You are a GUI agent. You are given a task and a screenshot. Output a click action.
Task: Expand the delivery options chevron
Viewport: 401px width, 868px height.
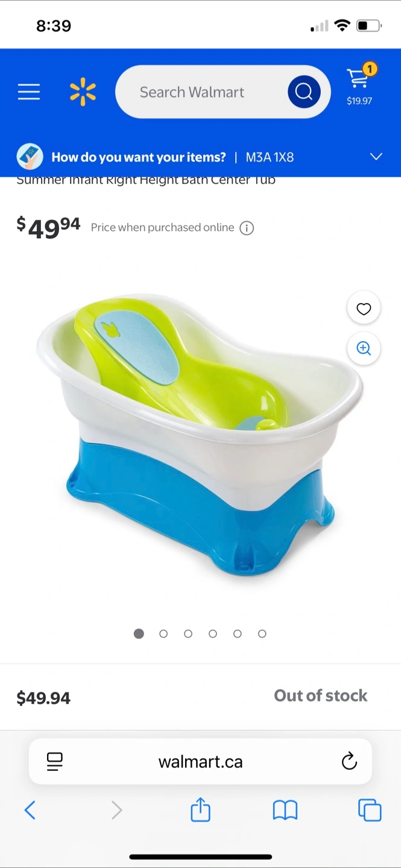376,157
